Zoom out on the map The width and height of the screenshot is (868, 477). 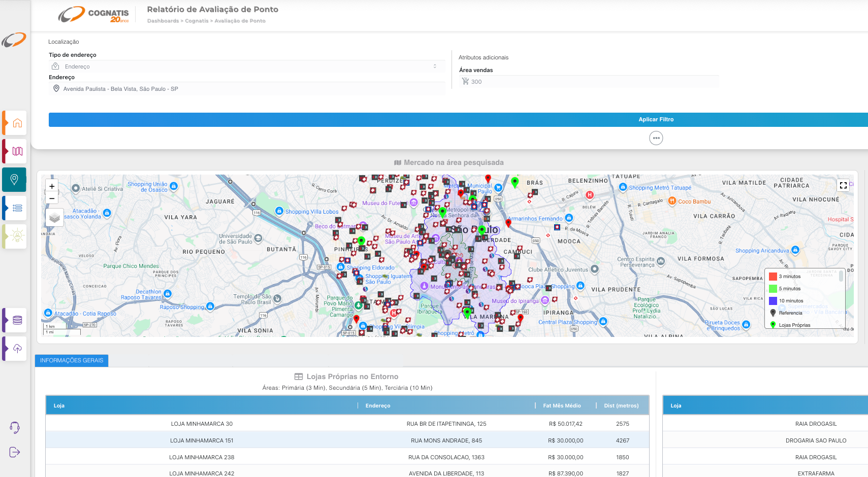pos(52,198)
